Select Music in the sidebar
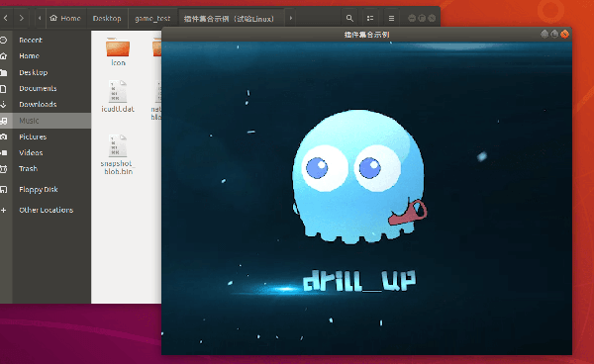 click(x=46, y=121)
